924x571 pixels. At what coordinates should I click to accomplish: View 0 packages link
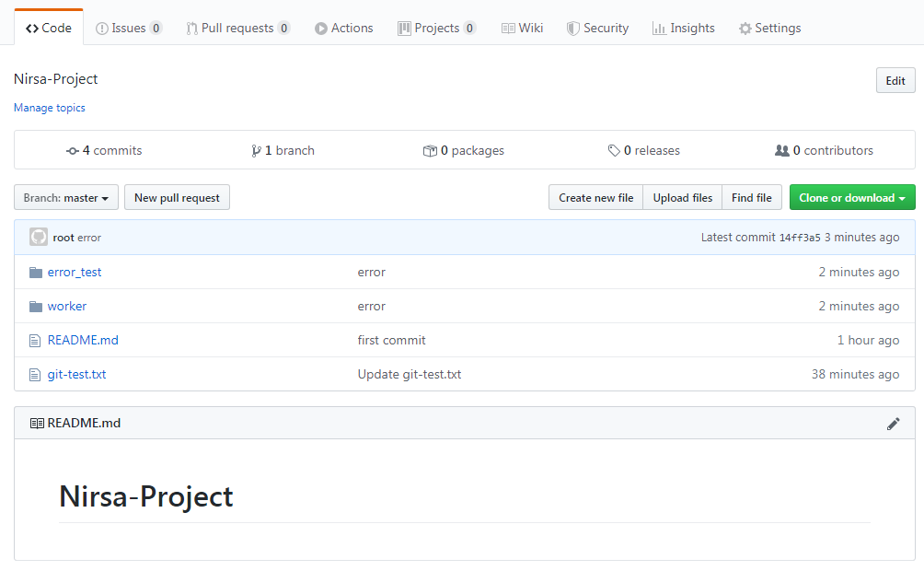click(464, 150)
